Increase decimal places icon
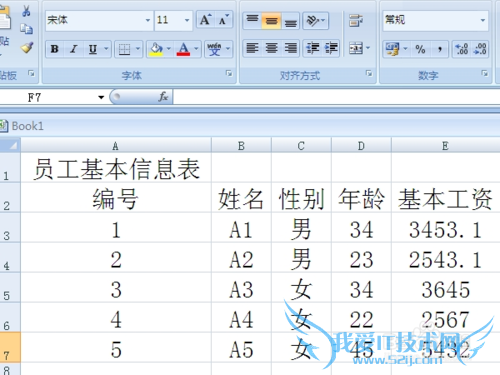This screenshot has height=375, width=500. (462, 49)
